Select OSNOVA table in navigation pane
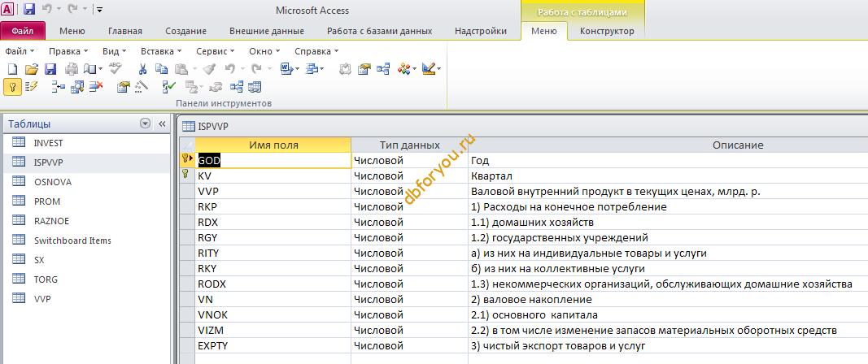The height and width of the screenshot is (364, 868). point(86,182)
